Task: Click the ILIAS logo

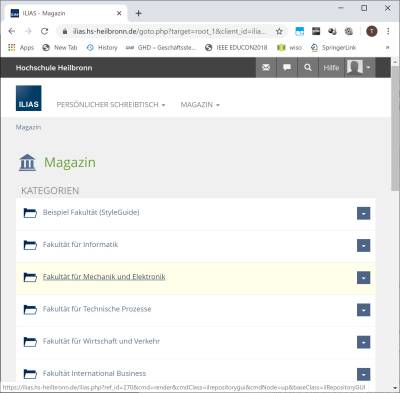Action: pyautogui.click(x=29, y=98)
